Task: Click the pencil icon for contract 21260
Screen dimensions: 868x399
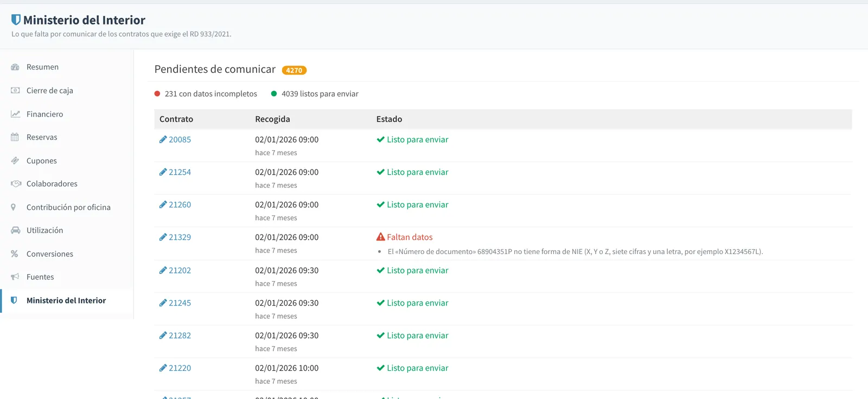Action: 163,205
